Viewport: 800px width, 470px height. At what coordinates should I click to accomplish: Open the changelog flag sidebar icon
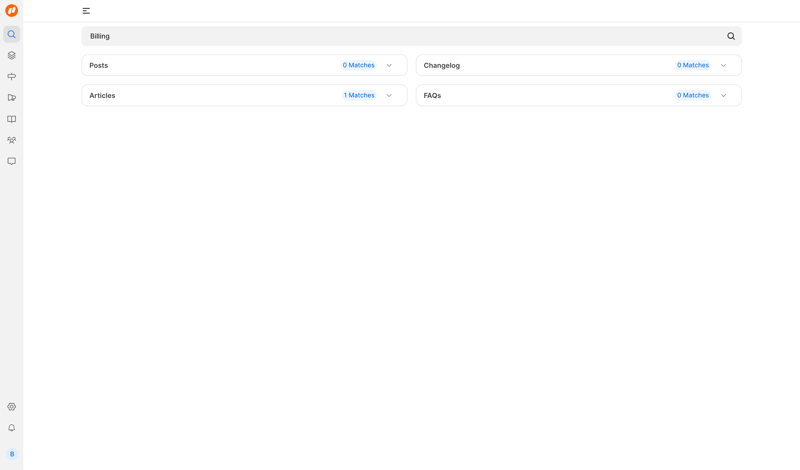tap(11, 97)
